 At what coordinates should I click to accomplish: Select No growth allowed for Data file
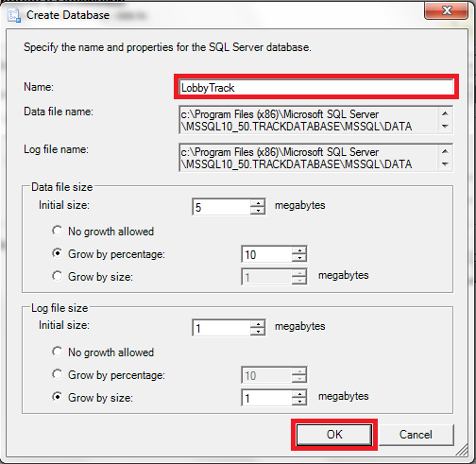click(x=57, y=231)
